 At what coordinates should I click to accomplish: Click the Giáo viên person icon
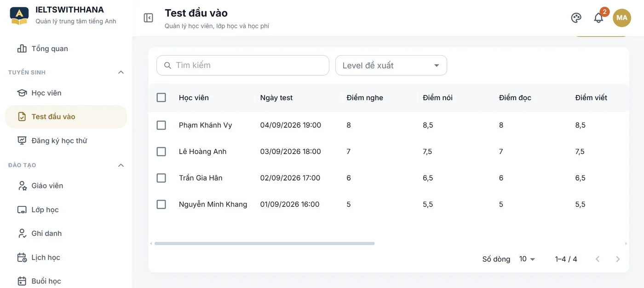pos(22,186)
